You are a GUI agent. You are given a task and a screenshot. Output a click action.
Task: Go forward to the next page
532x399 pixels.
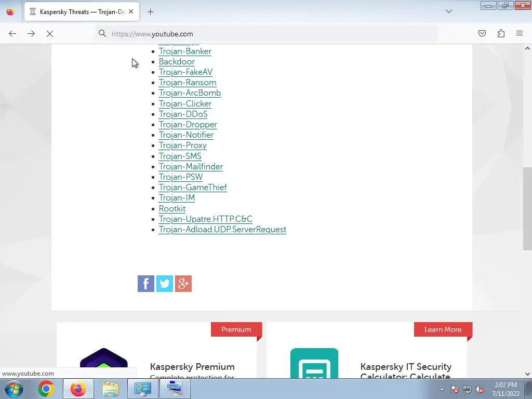31,34
